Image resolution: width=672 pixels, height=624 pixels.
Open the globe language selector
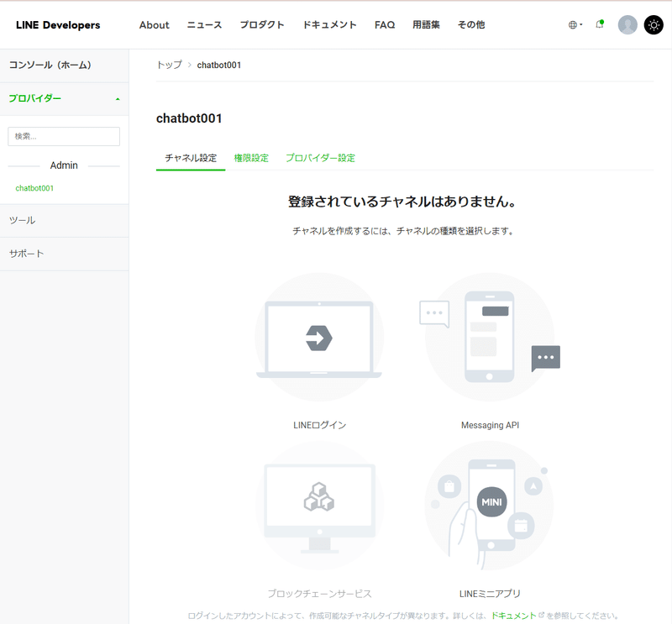[575, 25]
